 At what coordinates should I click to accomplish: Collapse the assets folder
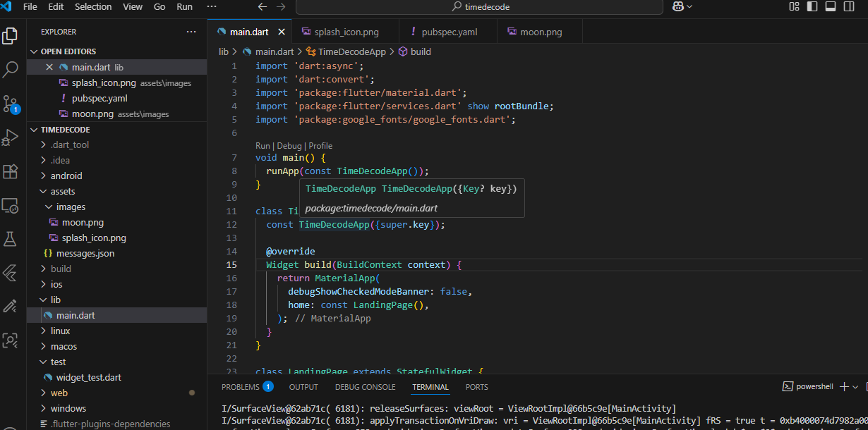(62, 191)
